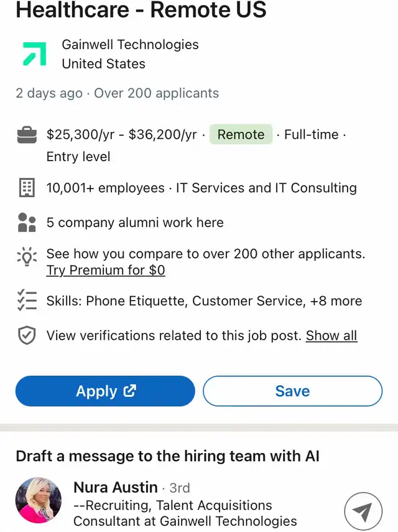Screen dimensions: 398x532
Task: Send message to Nura Austin via arrow icon
Action: click(363, 511)
